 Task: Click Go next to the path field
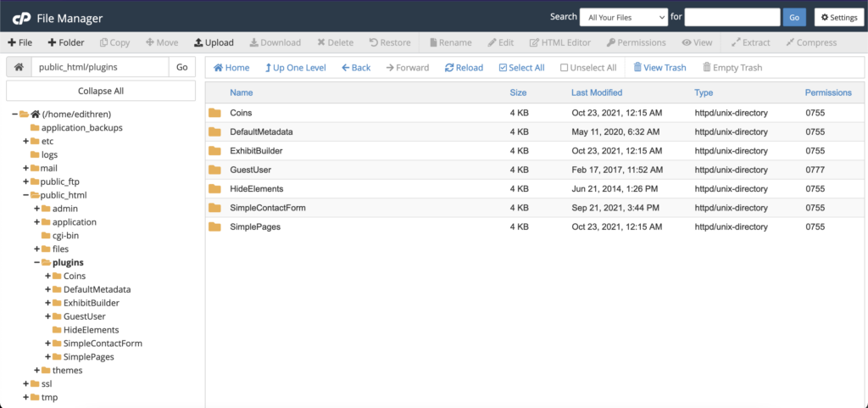[182, 67]
